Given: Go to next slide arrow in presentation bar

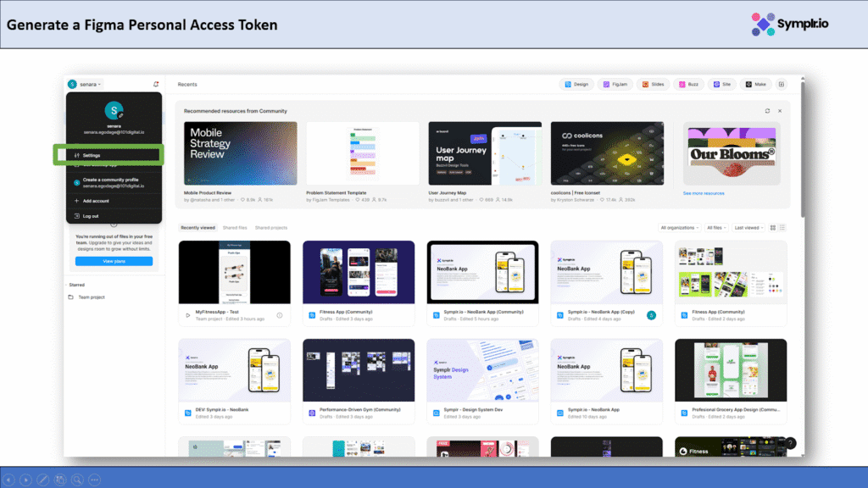Looking at the screenshot, I should click(25, 480).
